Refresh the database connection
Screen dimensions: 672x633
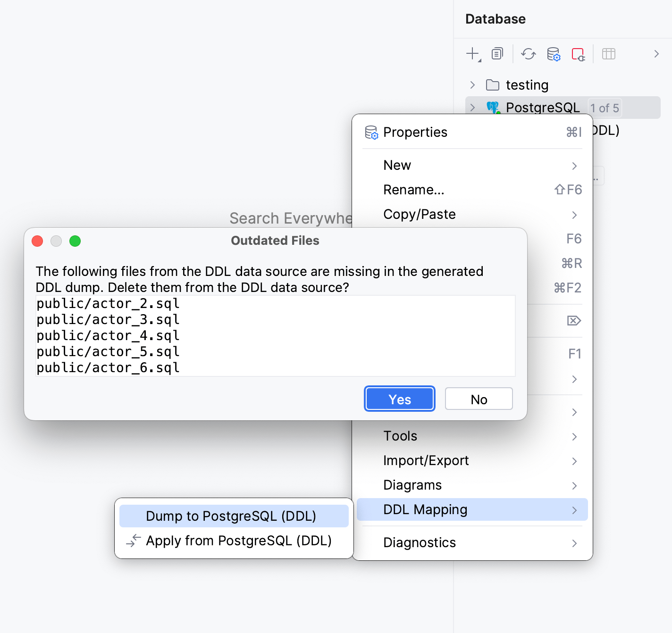tap(528, 54)
